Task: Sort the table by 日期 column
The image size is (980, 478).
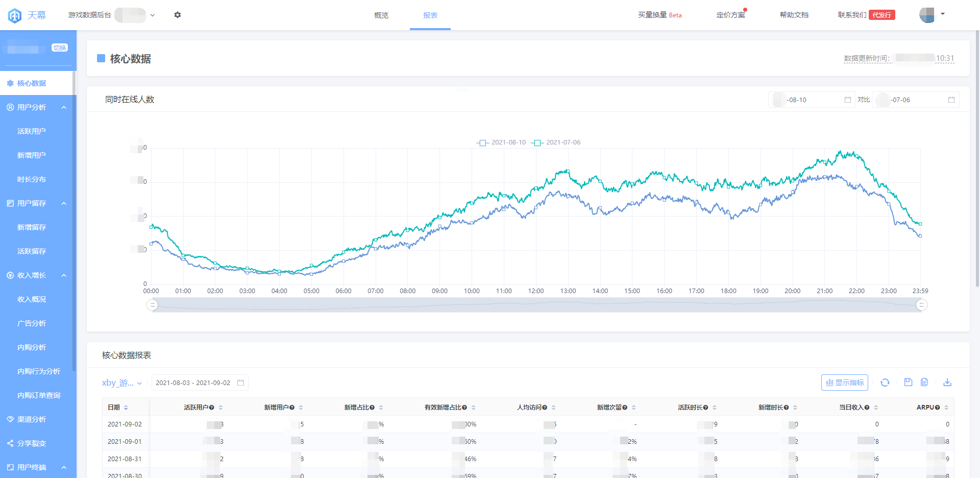Action: (x=126, y=408)
